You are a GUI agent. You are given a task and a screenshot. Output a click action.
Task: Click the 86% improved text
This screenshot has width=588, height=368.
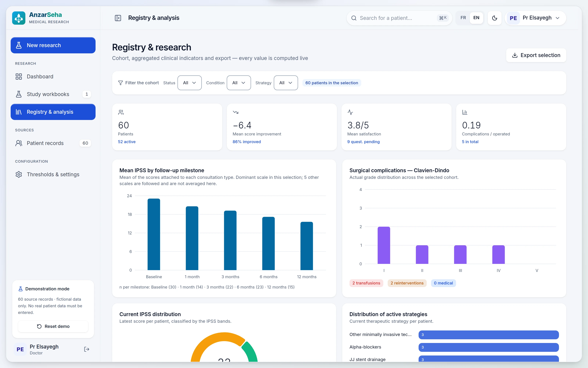point(247,142)
